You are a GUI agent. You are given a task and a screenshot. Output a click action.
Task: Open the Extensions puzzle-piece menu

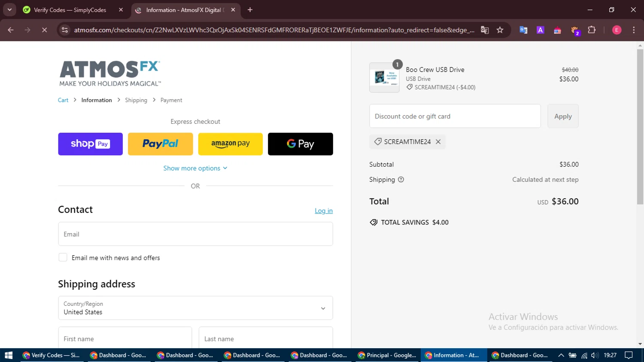pos(592,30)
